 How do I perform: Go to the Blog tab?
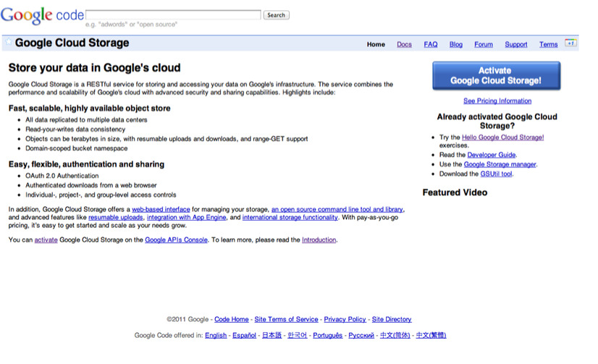(456, 45)
